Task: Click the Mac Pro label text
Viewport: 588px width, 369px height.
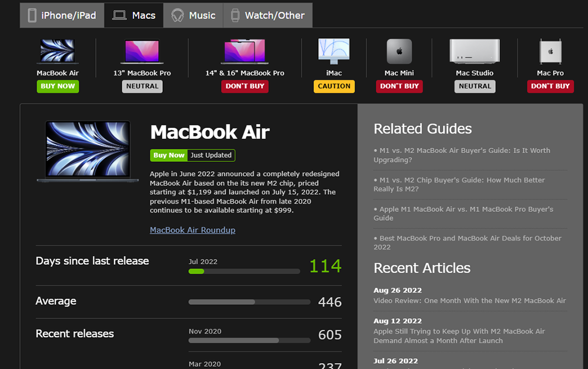Action: pyautogui.click(x=550, y=73)
